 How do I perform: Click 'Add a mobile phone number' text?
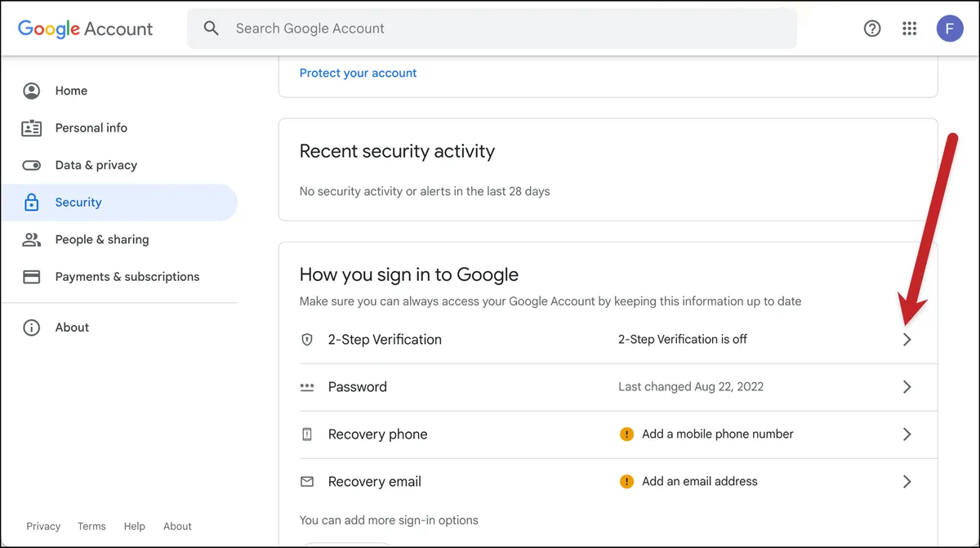[x=718, y=434]
